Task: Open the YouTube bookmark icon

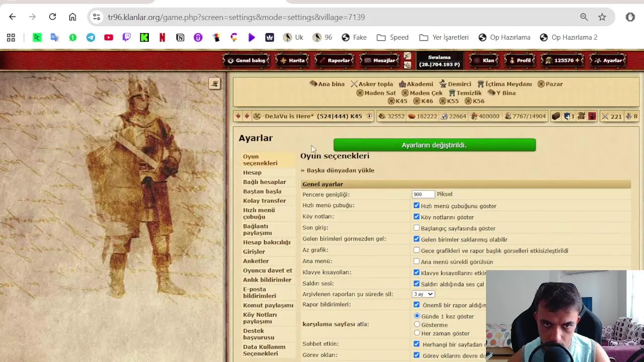Action: 109,37
